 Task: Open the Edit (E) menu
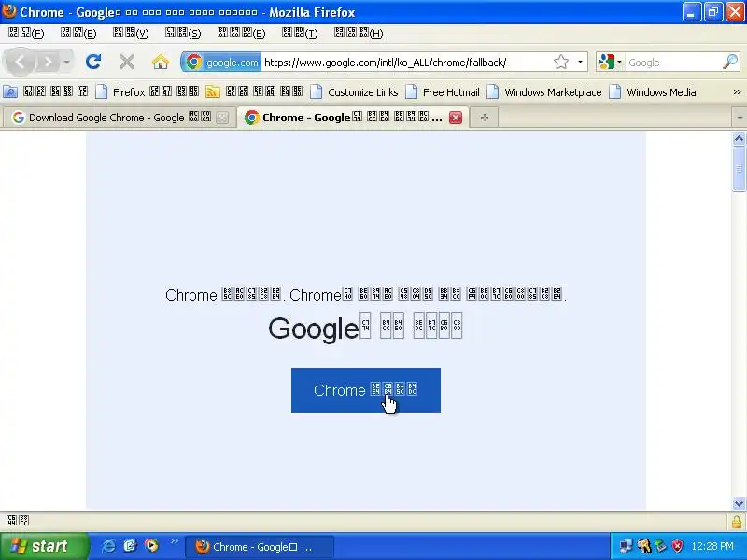click(x=78, y=34)
